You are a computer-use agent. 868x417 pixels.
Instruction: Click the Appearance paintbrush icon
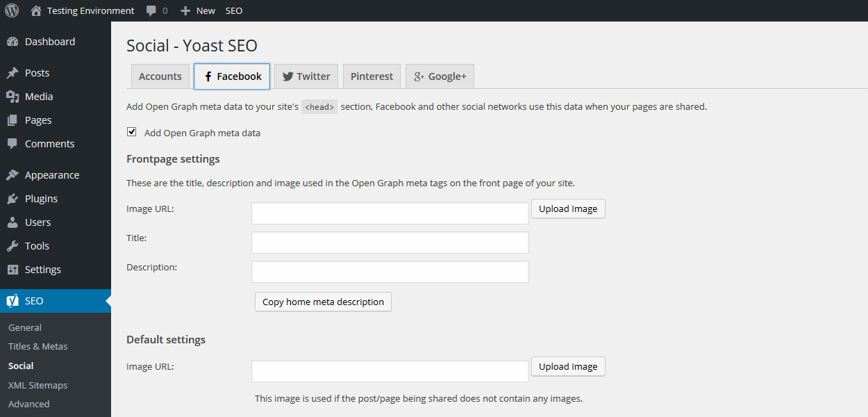[12, 175]
